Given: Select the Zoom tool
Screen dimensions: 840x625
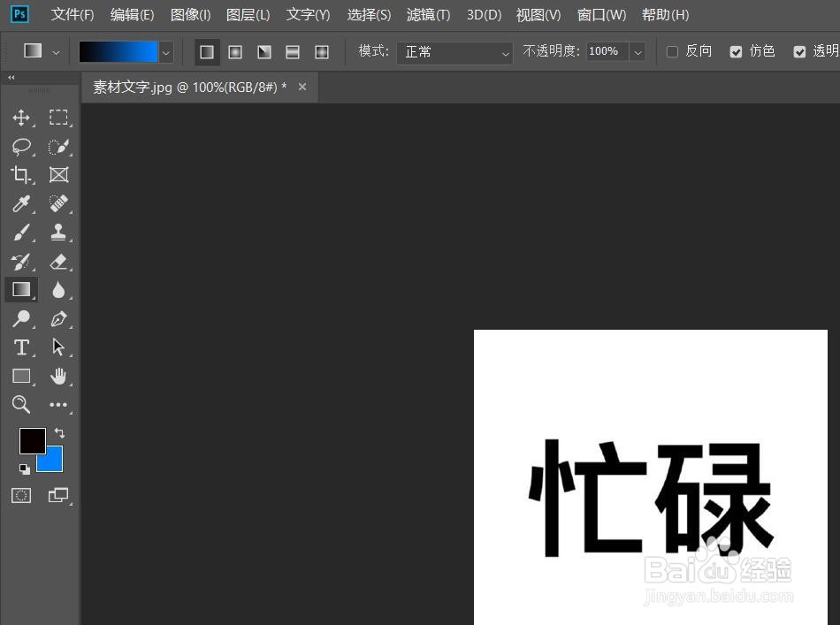Looking at the screenshot, I should [x=21, y=405].
